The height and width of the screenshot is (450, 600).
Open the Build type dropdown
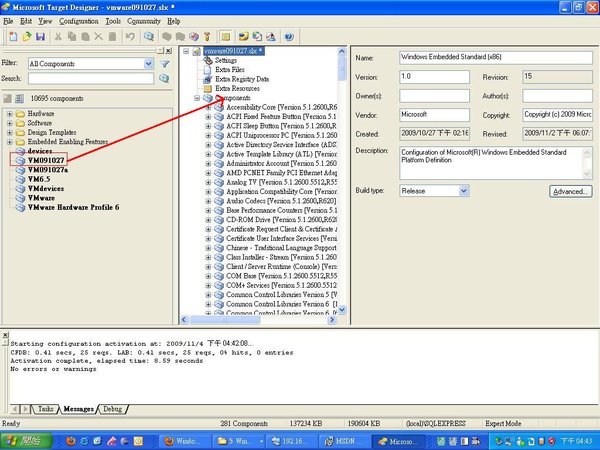[x=464, y=191]
